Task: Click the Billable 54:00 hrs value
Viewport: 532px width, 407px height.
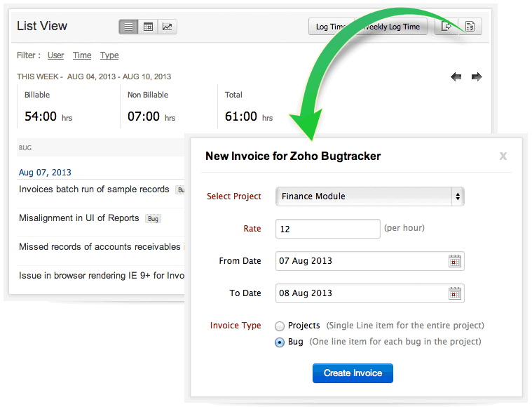Action: 48,116
